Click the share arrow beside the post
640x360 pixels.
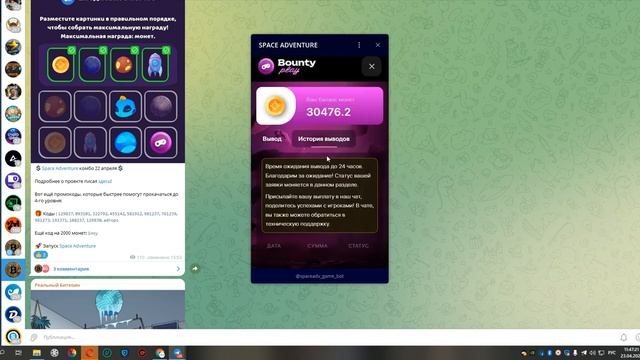[x=195, y=269]
